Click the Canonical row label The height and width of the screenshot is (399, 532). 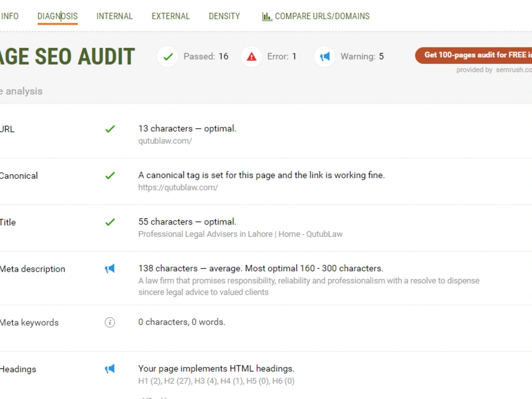tap(19, 176)
